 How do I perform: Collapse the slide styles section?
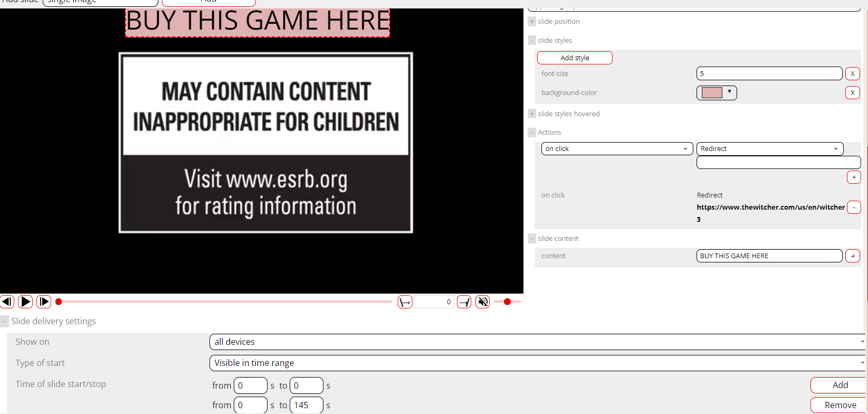[x=532, y=41]
